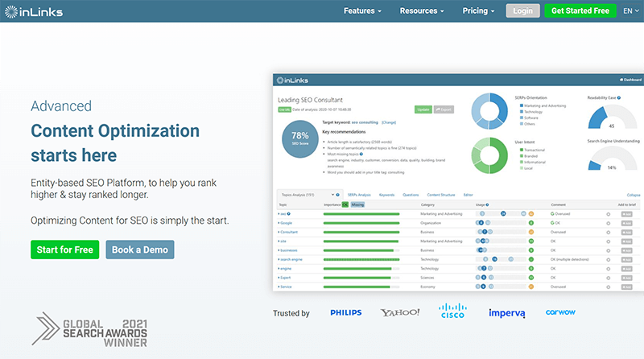This screenshot has height=359, width=644.
Task: Select the radio button in the Expert row
Action: [609, 278]
